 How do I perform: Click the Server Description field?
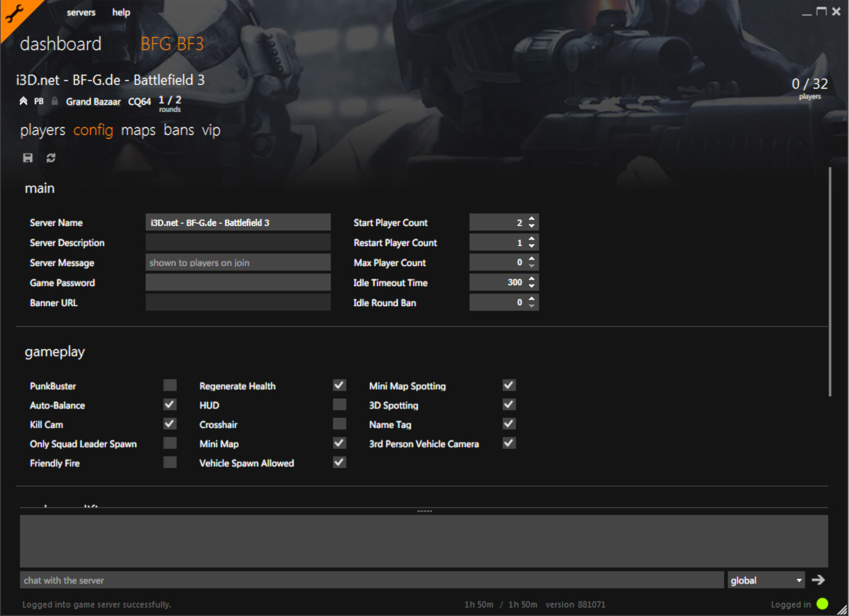[238, 243]
